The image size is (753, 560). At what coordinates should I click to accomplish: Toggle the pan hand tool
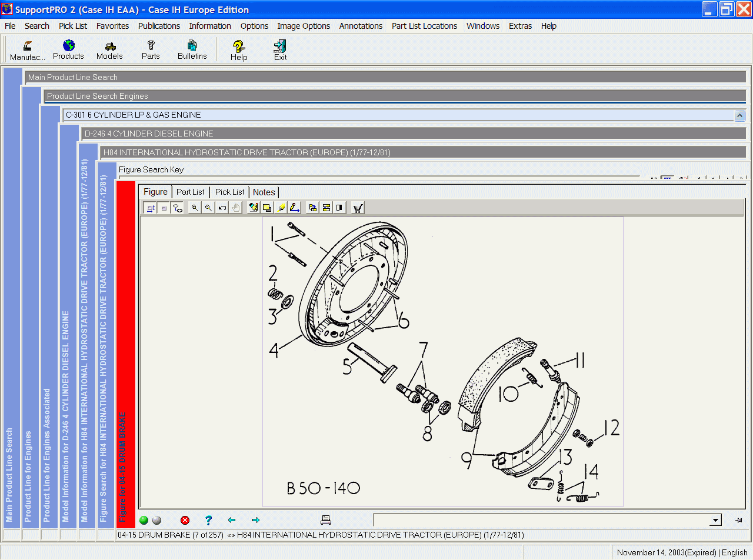pos(235,207)
